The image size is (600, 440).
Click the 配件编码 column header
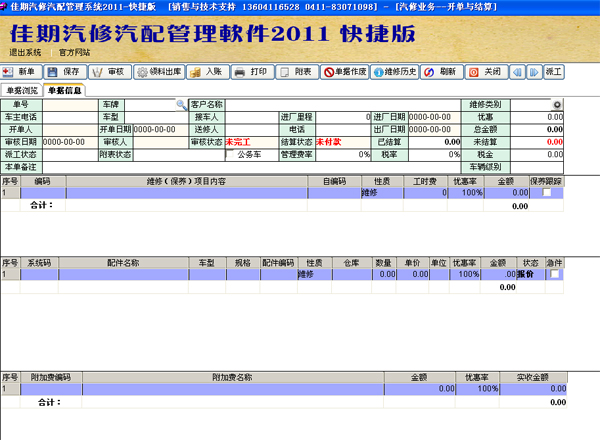coord(279,263)
